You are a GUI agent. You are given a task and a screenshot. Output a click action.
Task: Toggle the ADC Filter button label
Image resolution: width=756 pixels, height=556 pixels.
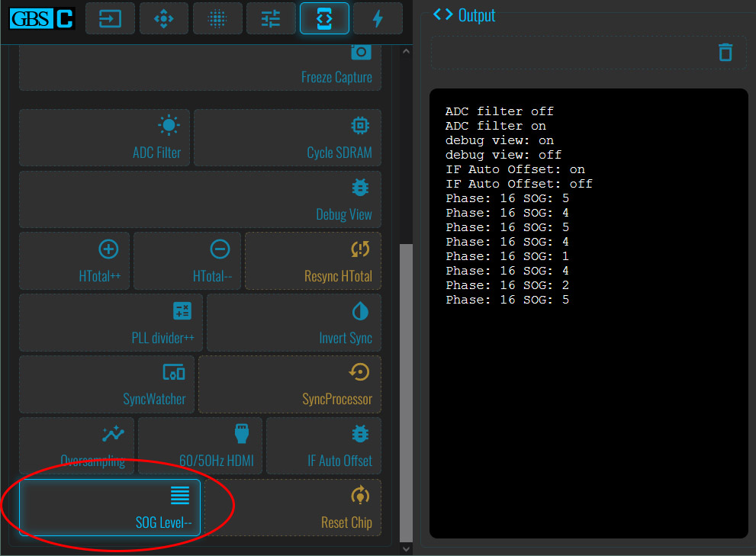coord(156,153)
